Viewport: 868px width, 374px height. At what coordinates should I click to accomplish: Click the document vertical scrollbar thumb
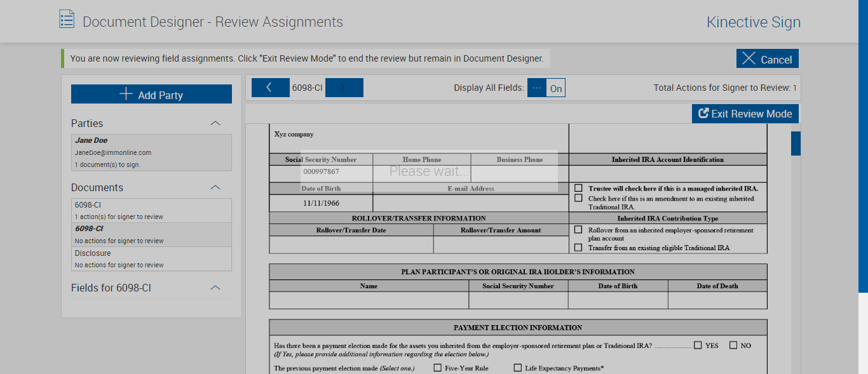[x=796, y=144]
